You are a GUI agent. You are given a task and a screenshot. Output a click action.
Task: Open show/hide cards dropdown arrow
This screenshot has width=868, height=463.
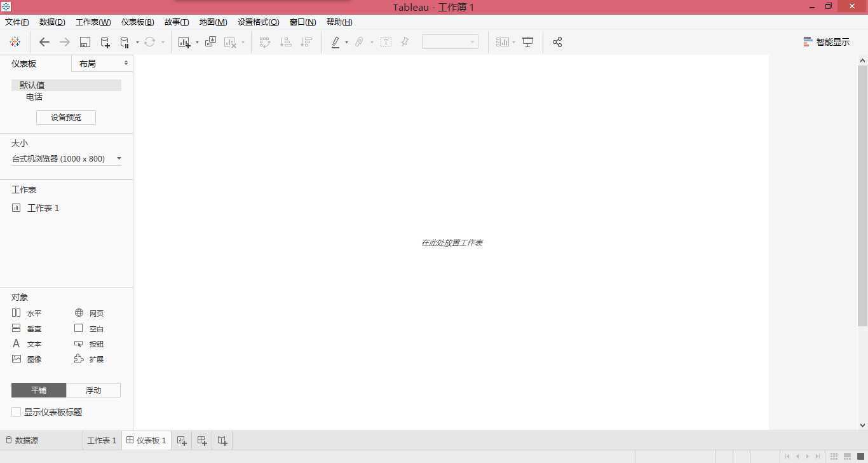tap(513, 43)
